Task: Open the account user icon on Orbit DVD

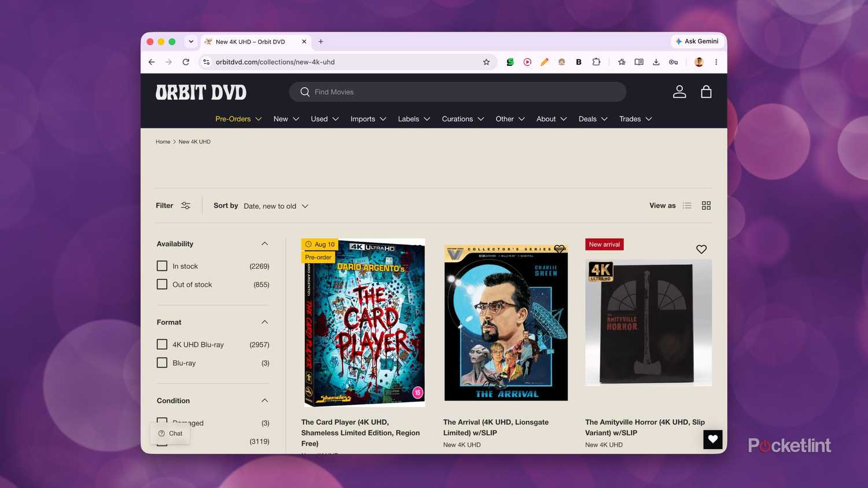Action: (x=679, y=91)
